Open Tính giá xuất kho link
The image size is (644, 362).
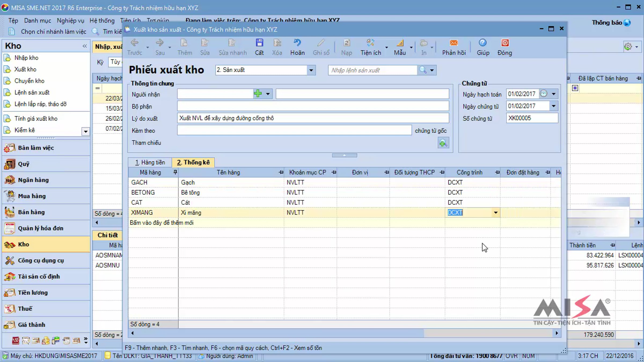(x=36, y=119)
